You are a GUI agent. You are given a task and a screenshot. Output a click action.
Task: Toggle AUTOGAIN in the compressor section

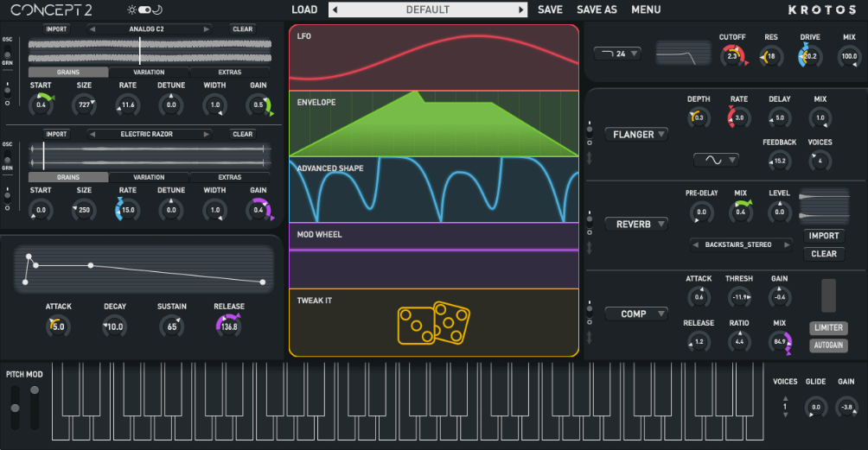(x=828, y=345)
